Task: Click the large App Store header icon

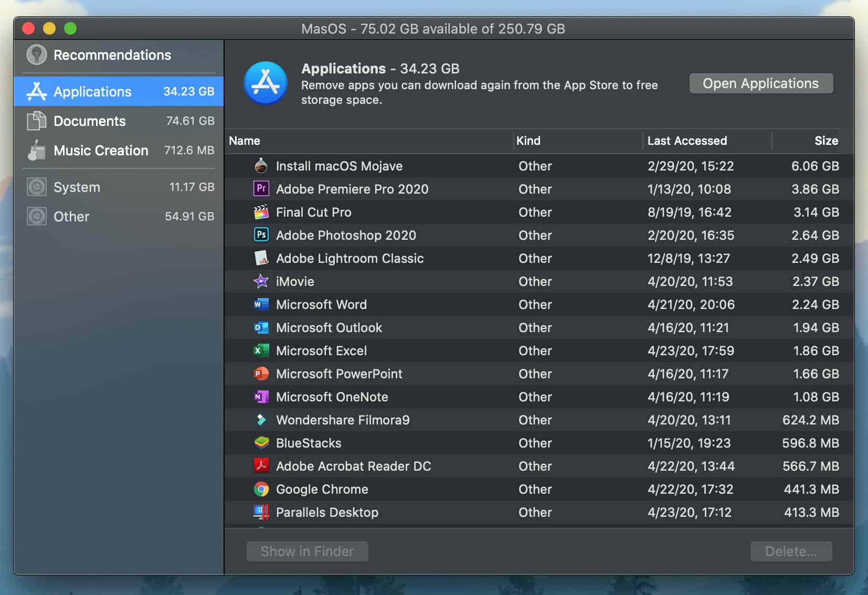Action: pyautogui.click(x=266, y=83)
